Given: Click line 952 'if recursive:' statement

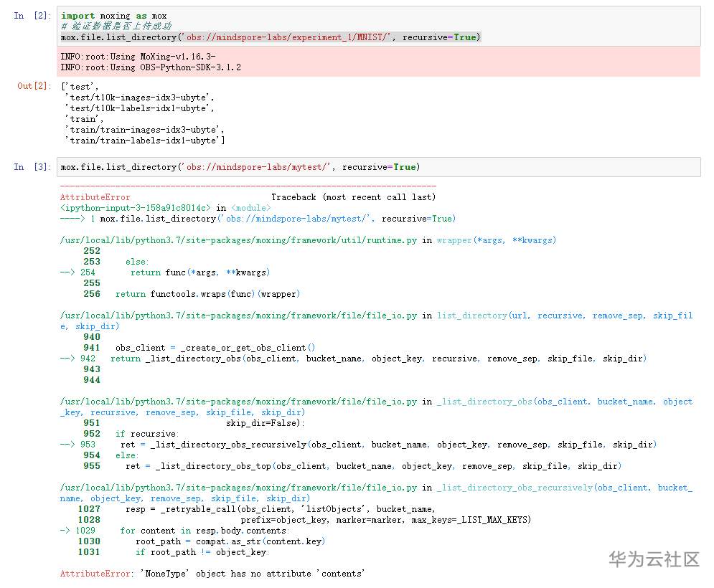Looking at the screenshot, I should [x=147, y=434].
